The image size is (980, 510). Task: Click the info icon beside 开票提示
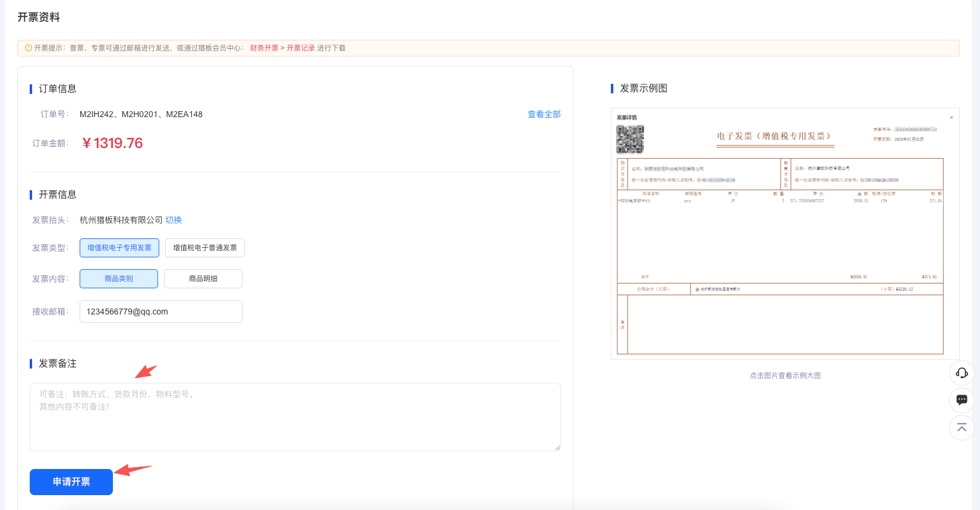point(28,48)
